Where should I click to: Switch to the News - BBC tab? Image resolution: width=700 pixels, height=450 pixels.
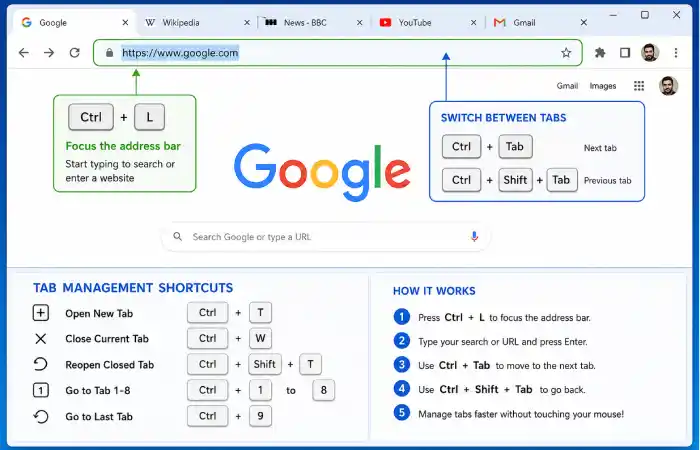(314, 22)
